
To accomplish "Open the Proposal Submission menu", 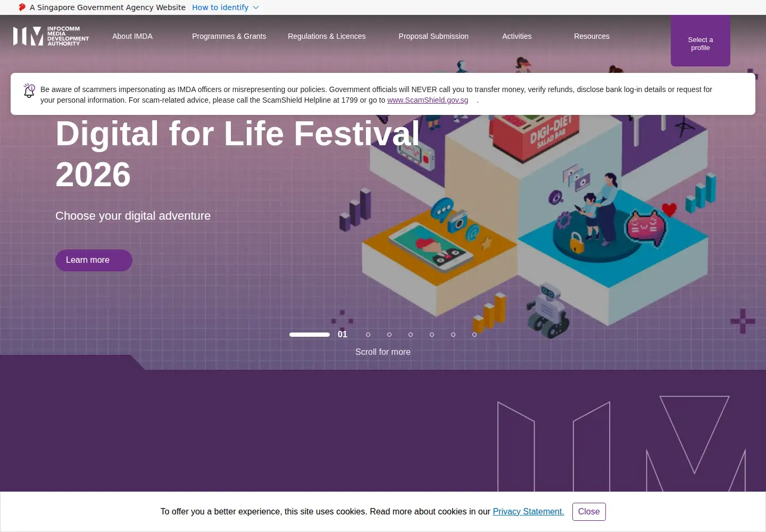I will [x=434, y=36].
